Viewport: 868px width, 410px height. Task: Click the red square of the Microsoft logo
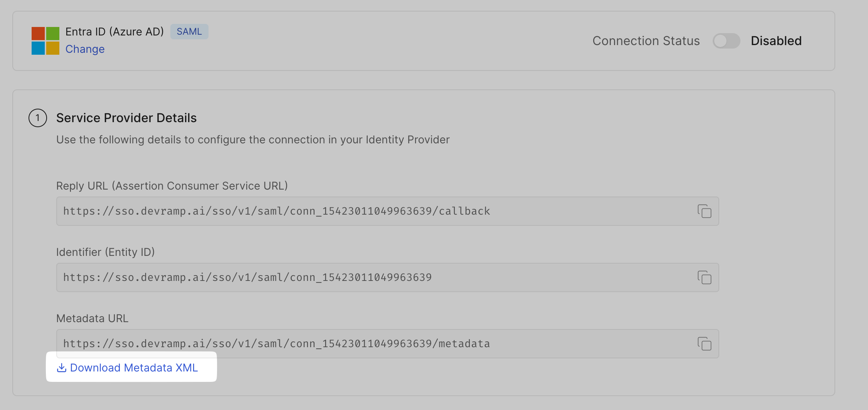point(39,34)
